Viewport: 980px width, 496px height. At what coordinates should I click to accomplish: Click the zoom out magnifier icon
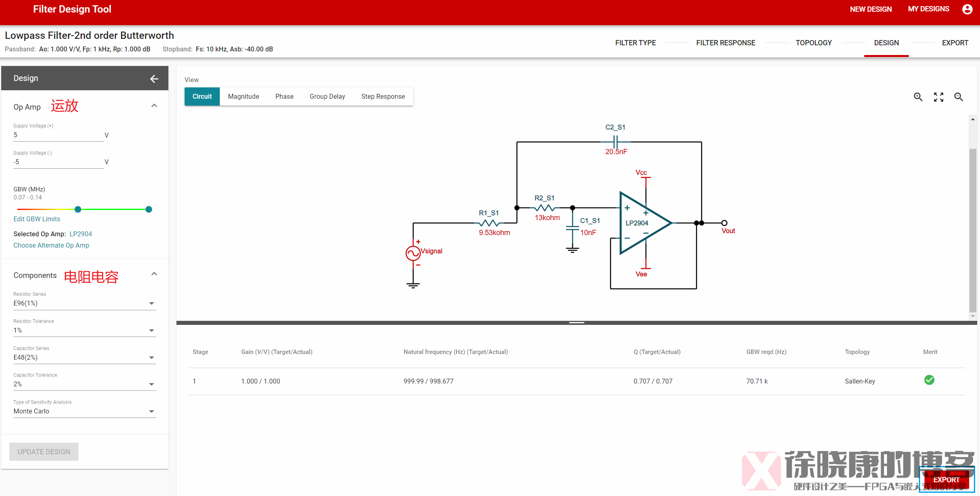(958, 97)
